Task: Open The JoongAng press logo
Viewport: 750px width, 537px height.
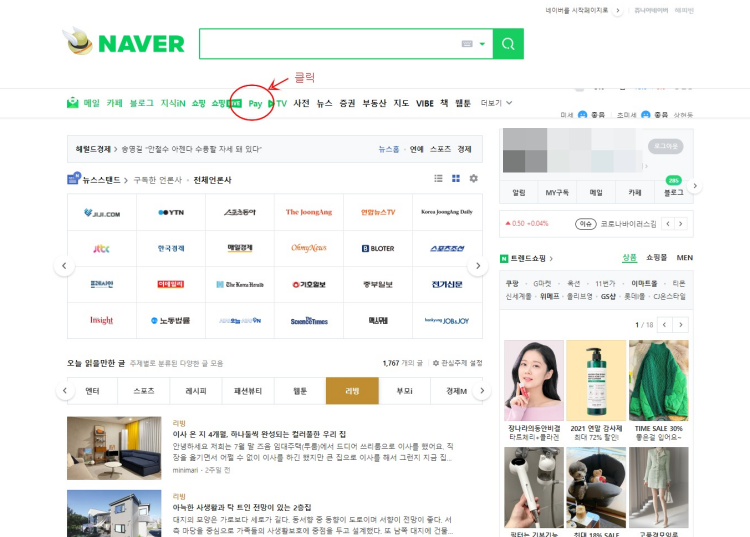Action: tap(309, 212)
